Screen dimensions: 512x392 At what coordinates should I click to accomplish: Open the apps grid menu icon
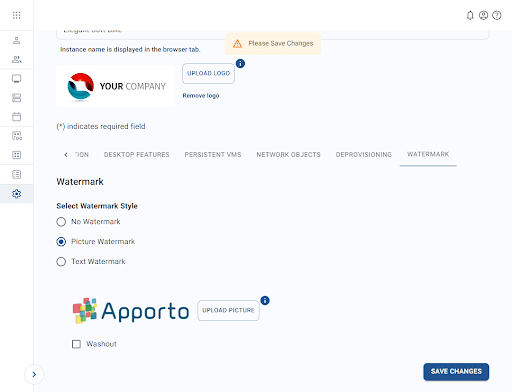16,15
